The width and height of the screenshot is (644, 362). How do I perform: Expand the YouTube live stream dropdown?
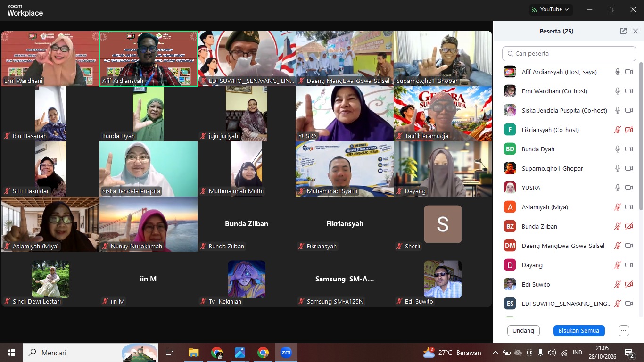pyautogui.click(x=550, y=9)
